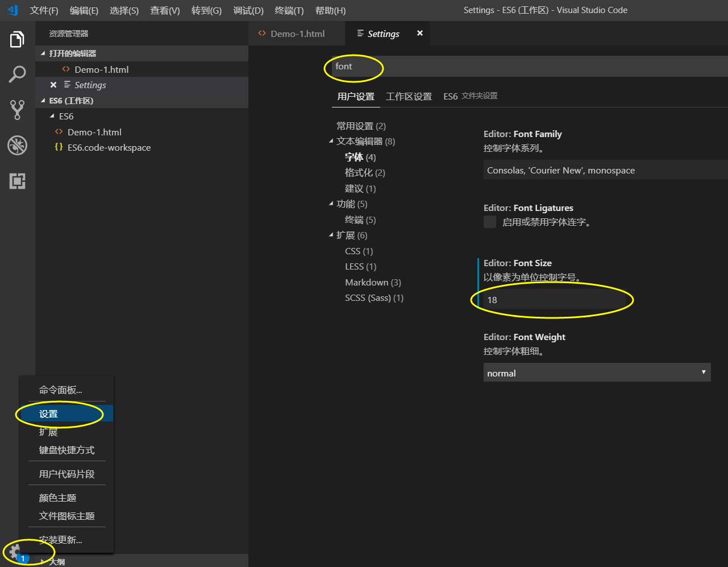Select the Markdown (3) settings category

(373, 282)
